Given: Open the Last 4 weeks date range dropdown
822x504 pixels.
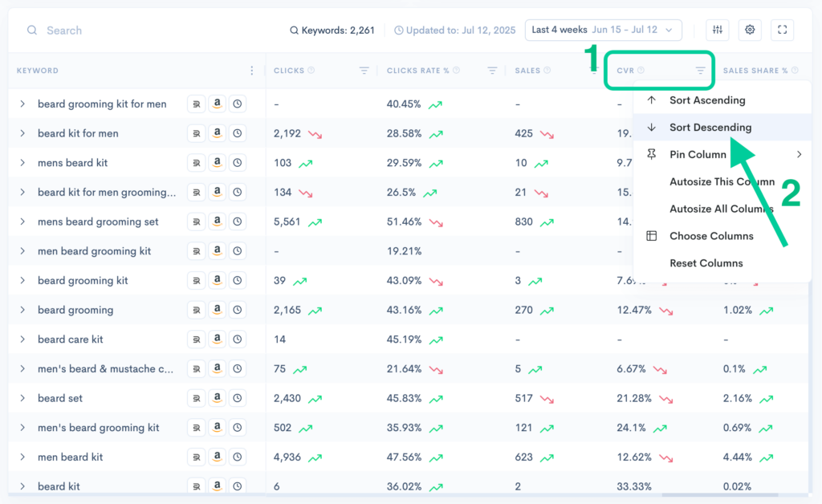Looking at the screenshot, I should pyautogui.click(x=604, y=30).
